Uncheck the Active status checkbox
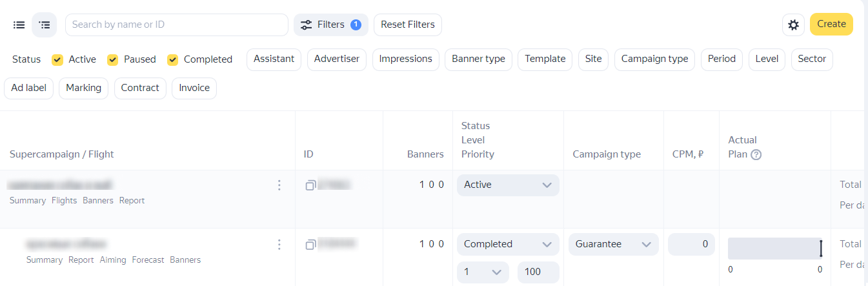Image resolution: width=868 pixels, height=286 pixels. click(57, 59)
